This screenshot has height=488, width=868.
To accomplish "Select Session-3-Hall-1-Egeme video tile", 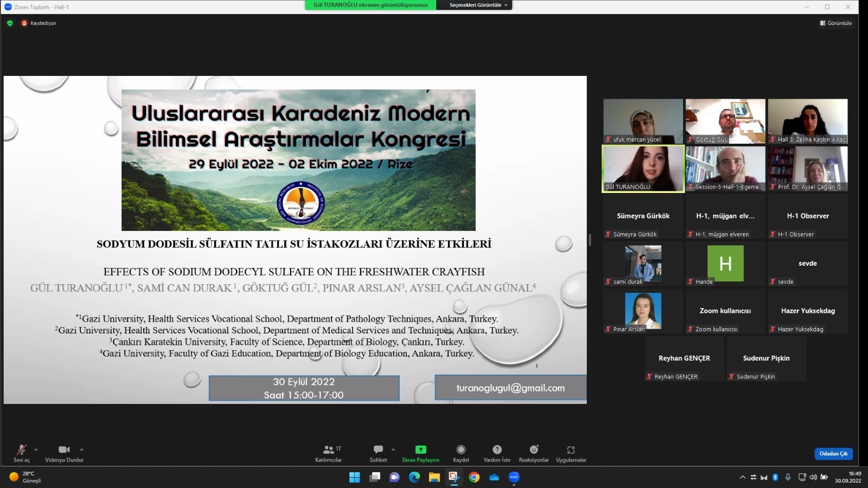I will (725, 169).
